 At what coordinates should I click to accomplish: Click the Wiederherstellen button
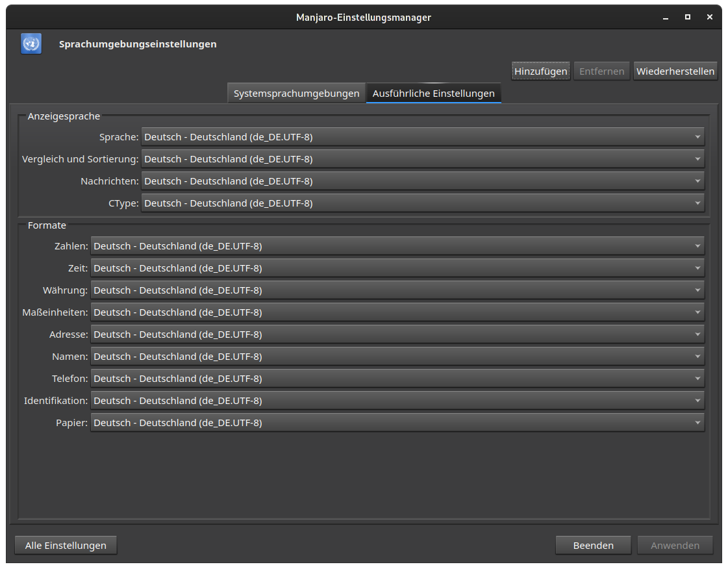point(675,71)
